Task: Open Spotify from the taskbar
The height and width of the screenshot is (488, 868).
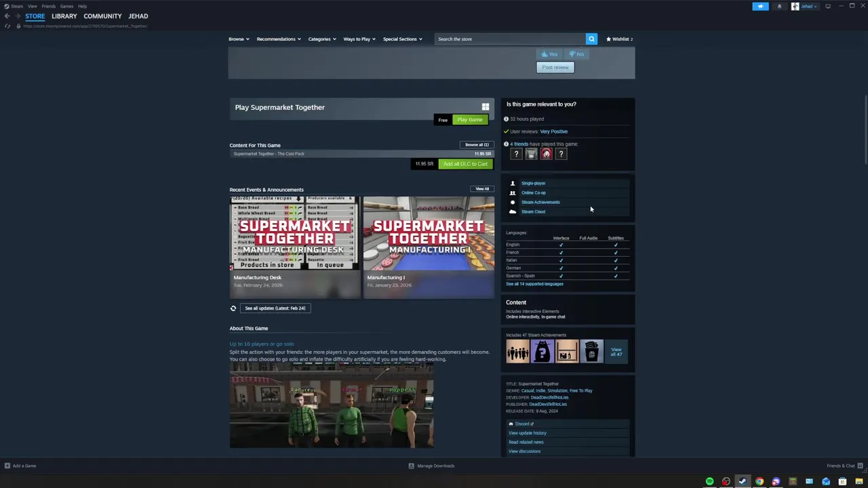Action: pyautogui.click(x=709, y=481)
